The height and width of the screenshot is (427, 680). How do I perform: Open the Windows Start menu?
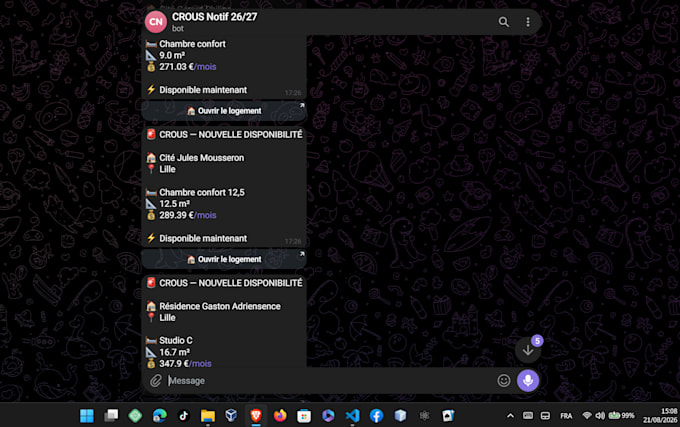tap(87, 416)
